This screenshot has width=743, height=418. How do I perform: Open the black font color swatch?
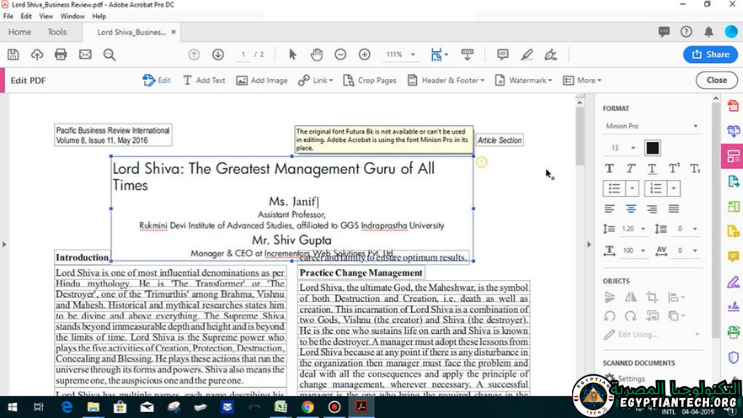(x=652, y=148)
